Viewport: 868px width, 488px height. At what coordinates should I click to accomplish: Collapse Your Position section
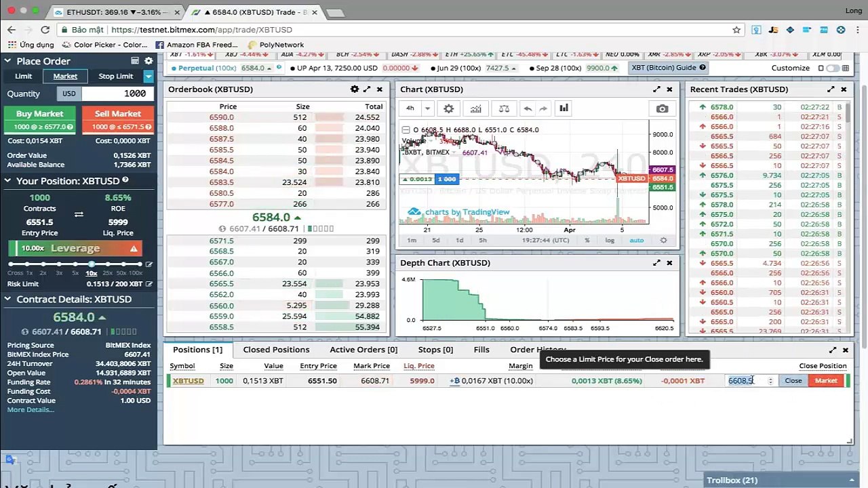[x=7, y=181]
